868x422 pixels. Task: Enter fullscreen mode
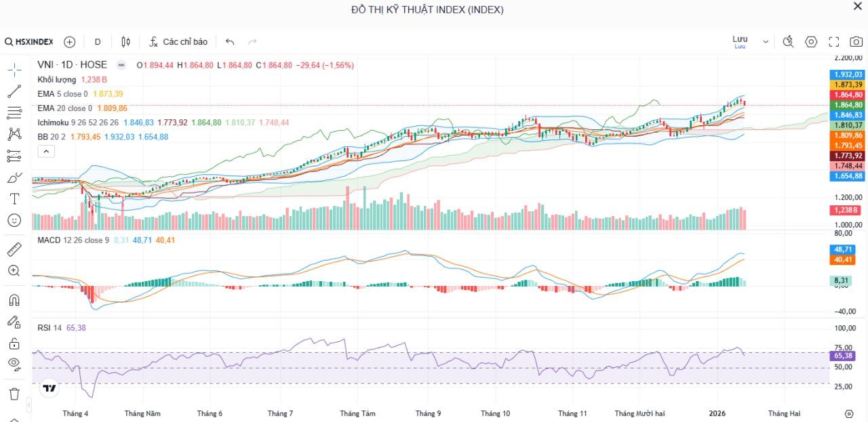point(834,41)
